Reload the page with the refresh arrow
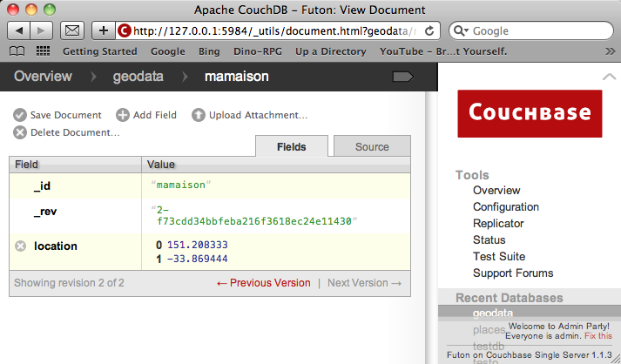The image size is (621, 364). [431, 30]
